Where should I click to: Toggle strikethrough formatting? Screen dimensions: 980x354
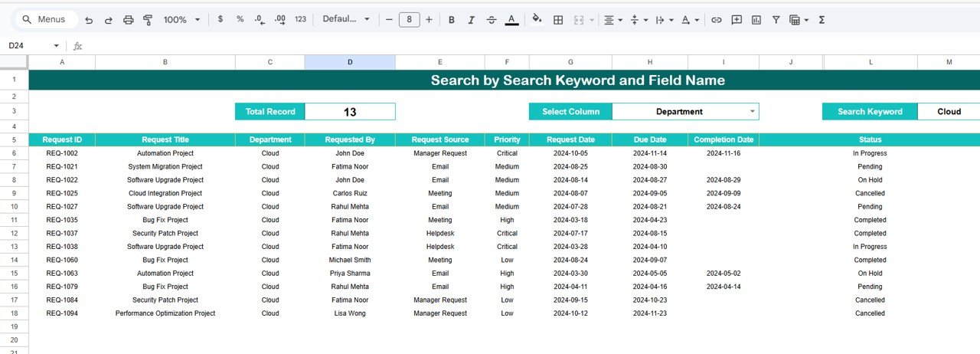491,20
